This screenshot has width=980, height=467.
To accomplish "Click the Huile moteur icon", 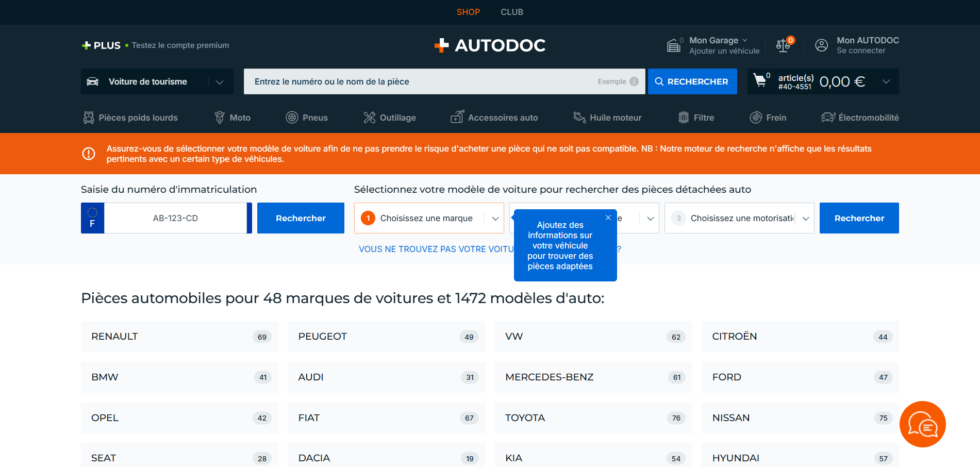I will (x=579, y=118).
